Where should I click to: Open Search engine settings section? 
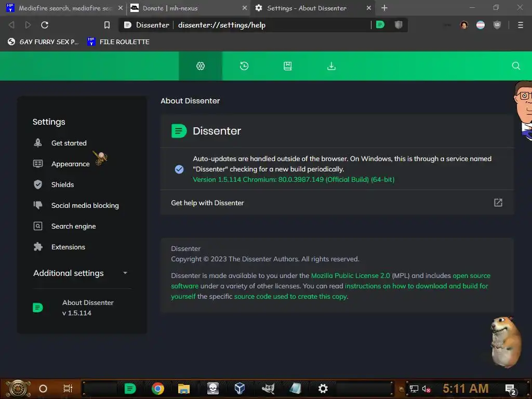pos(73,226)
